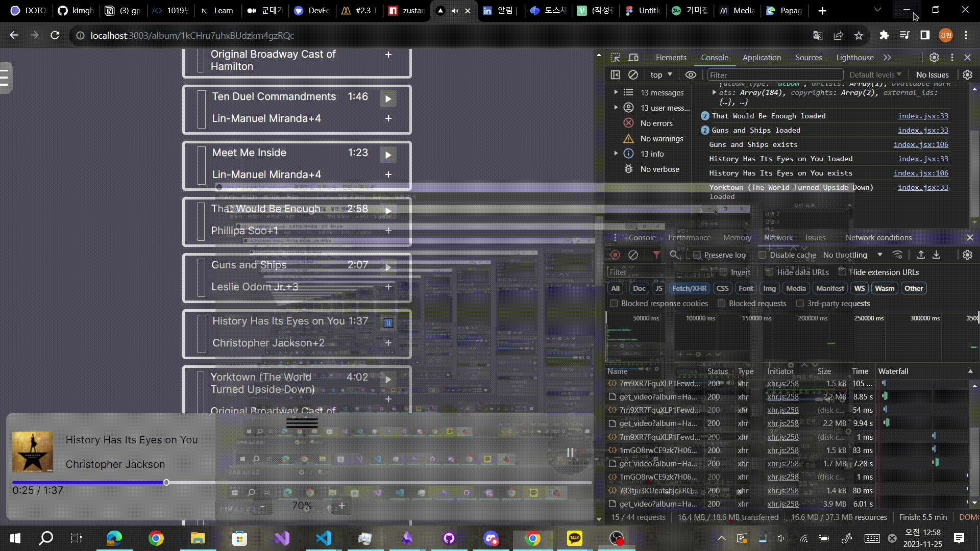Add Meet Me Inside with plus icon

[x=388, y=174]
